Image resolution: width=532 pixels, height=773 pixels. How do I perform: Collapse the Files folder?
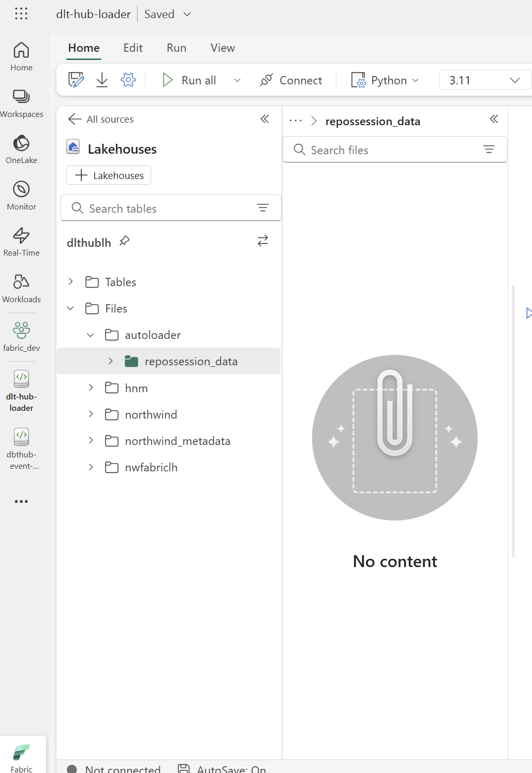[x=70, y=308]
